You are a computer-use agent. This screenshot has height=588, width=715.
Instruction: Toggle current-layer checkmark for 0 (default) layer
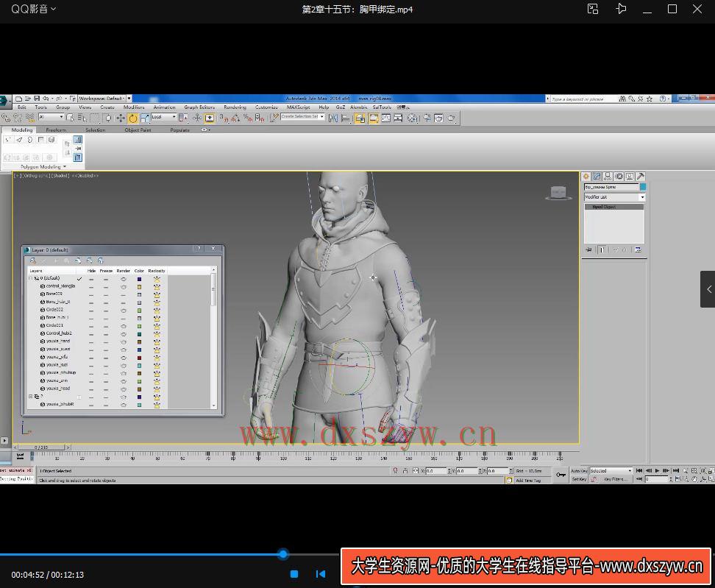pyautogui.click(x=79, y=279)
